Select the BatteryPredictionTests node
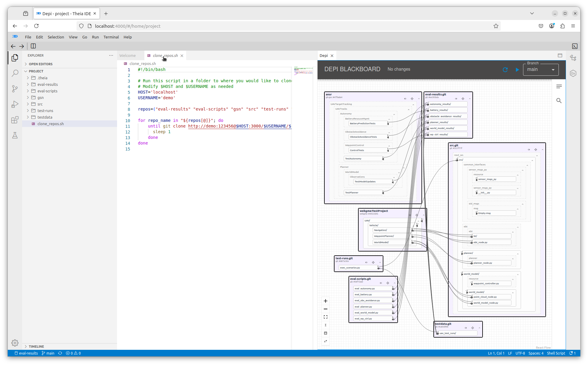 368,123
